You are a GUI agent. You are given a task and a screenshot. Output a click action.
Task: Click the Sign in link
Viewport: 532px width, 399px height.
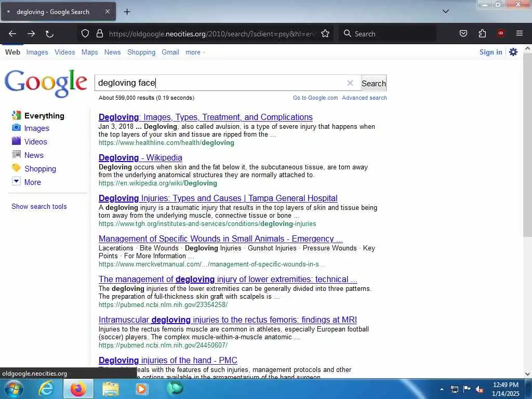pyautogui.click(x=490, y=52)
